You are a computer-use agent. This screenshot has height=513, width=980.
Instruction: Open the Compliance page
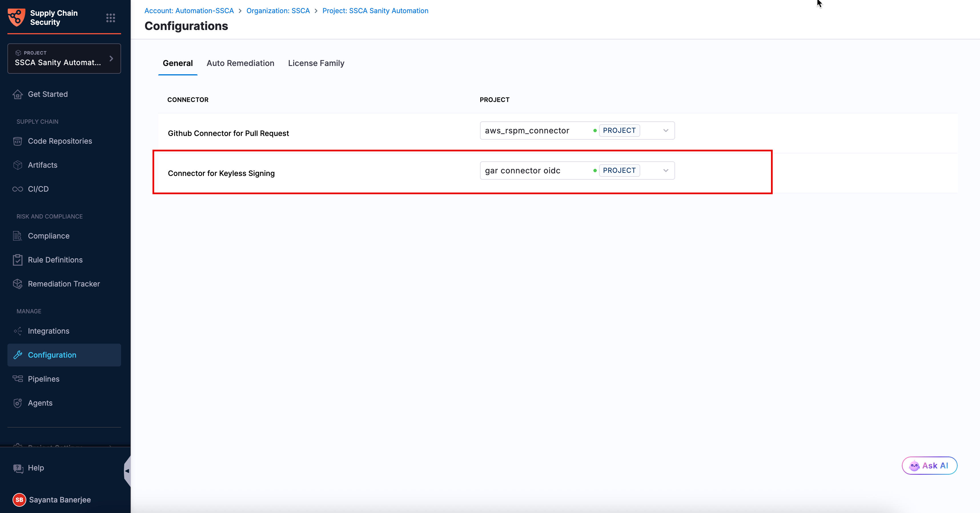tap(64, 236)
